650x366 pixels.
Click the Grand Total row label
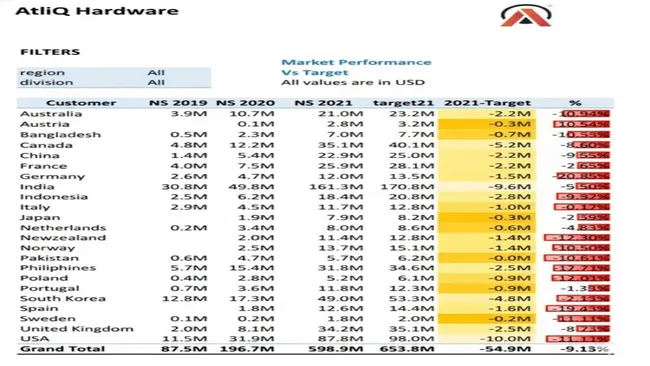point(62,349)
